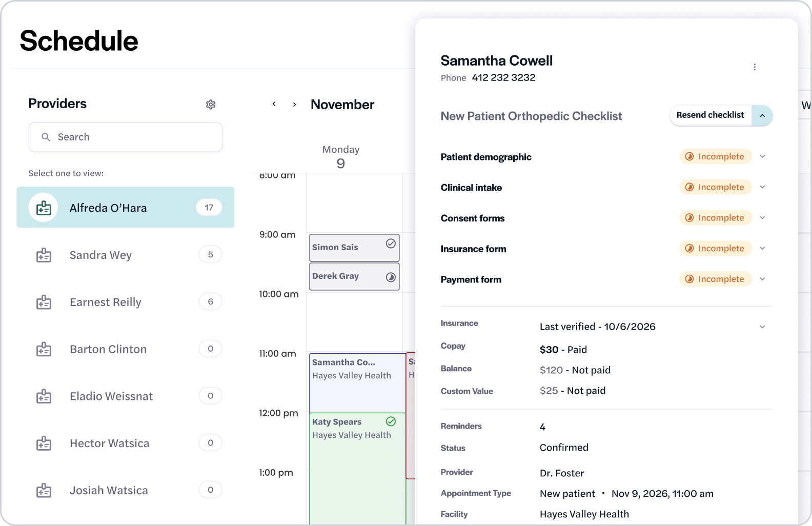Click Katy Spears green check icon
The height and width of the screenshot is (526, 812).
click(391, 421)
